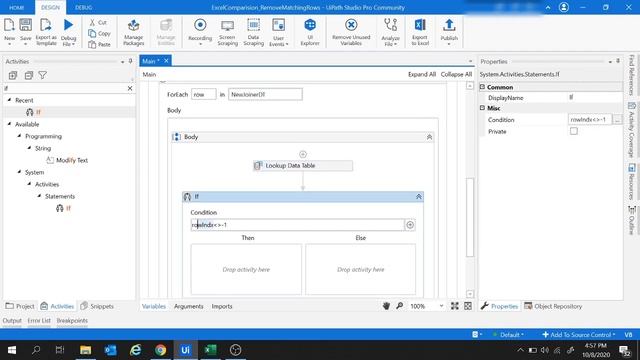Switch to the Project panel tab

pos(20,306)
